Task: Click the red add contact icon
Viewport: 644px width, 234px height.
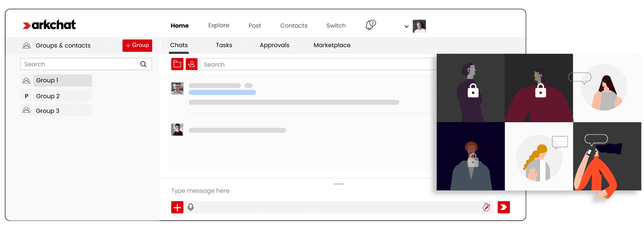Action: 192,64
